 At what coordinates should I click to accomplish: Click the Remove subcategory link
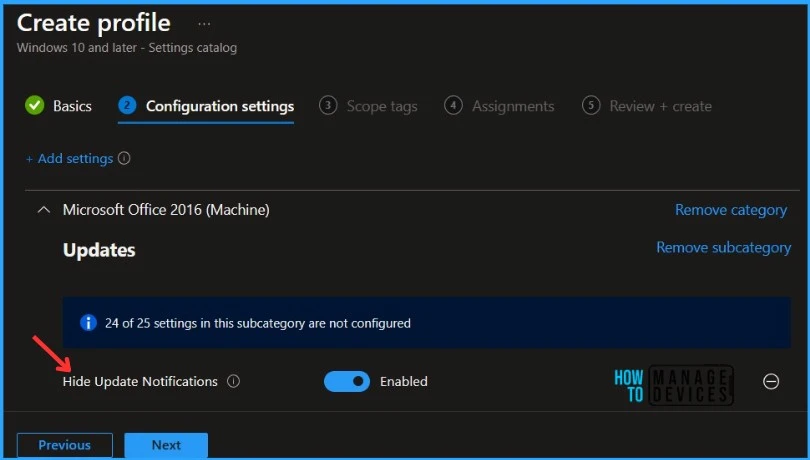coord(723,248)
